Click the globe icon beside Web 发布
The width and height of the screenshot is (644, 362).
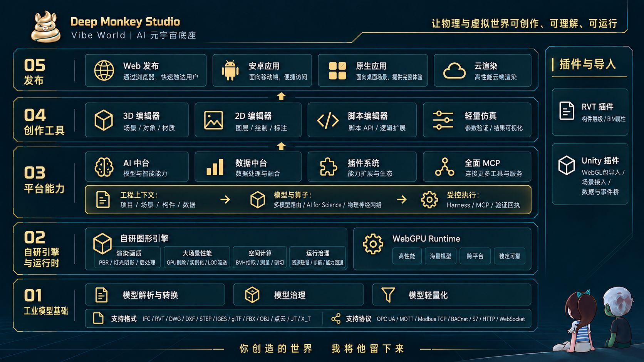[104, 70]
